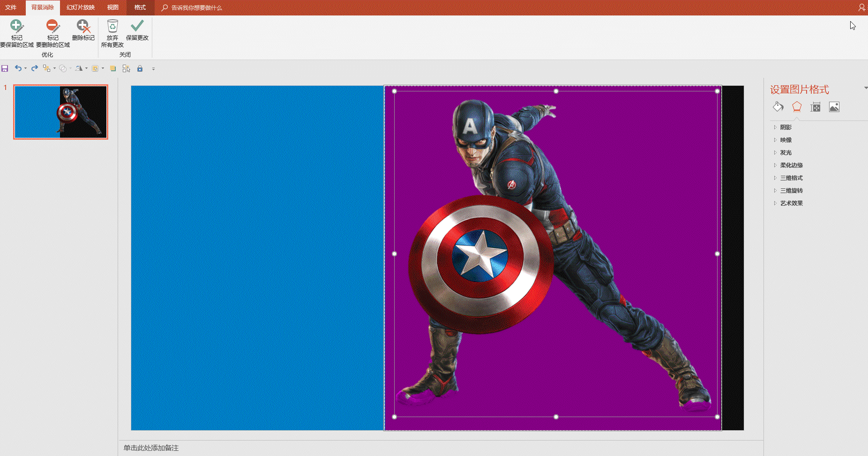The height and width of the screenshot is (456, 868).
Task: Click the left-middle marquee handle on the picture
Action: tap(394, 254)
